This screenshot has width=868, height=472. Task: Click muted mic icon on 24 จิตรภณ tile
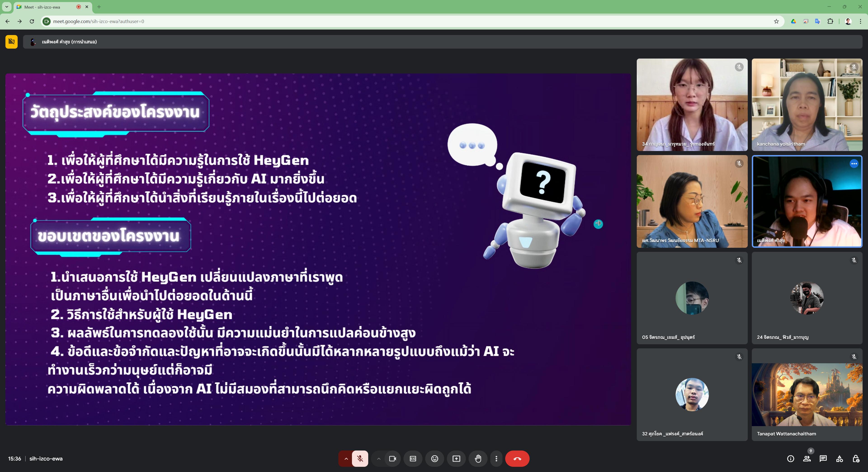pyautogui.click(x=854, y=260)
